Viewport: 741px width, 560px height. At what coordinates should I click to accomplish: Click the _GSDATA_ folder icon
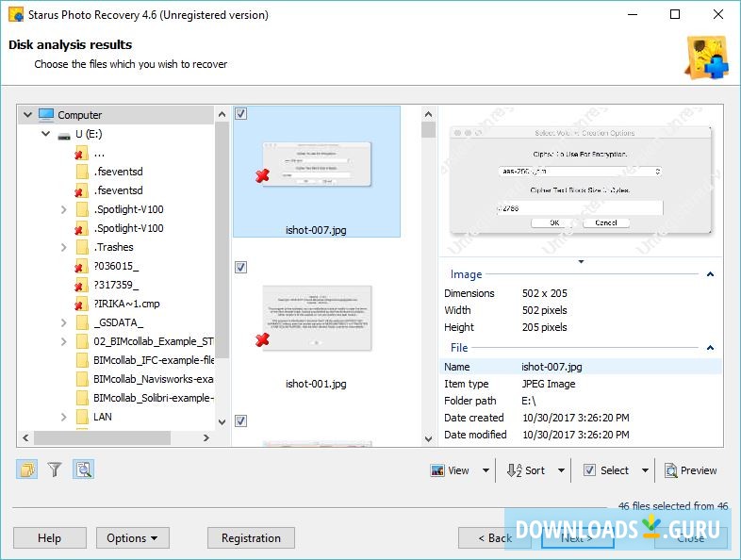tap(82, 322)
